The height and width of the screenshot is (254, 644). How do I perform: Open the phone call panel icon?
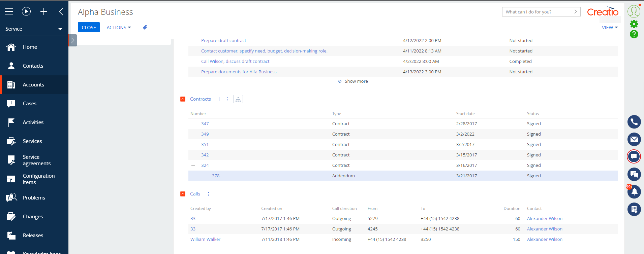click(634, 122)
